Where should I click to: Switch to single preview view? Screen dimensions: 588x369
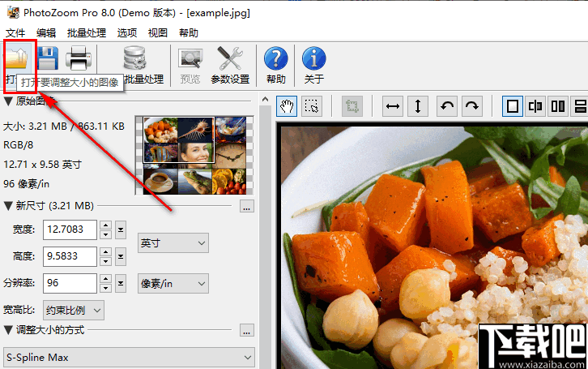(513, 106)
